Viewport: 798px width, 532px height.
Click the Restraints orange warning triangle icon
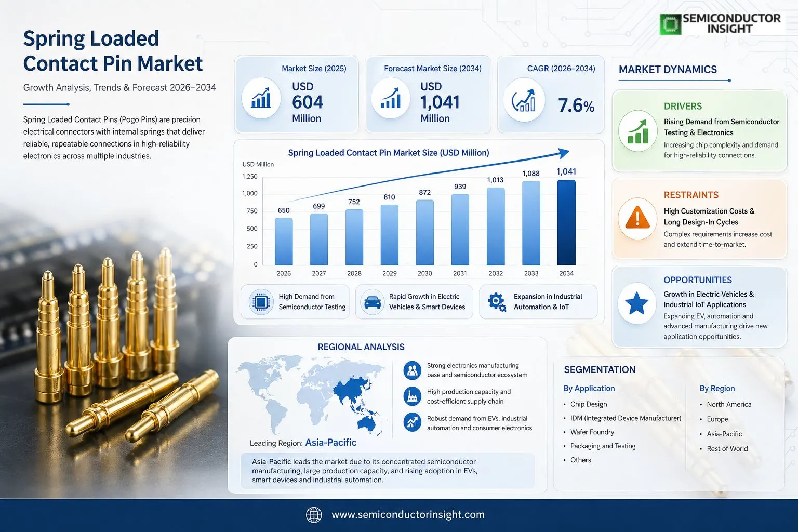pos(638,218)
